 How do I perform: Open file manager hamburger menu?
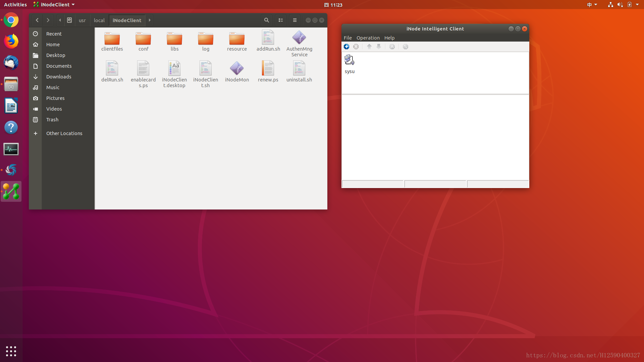(295, 20)
